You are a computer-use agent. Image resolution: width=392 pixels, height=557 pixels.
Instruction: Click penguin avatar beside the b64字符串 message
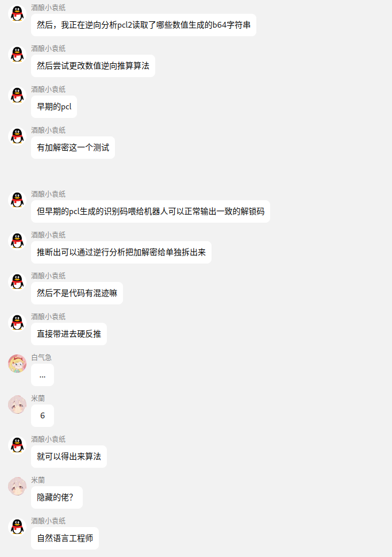17,13
